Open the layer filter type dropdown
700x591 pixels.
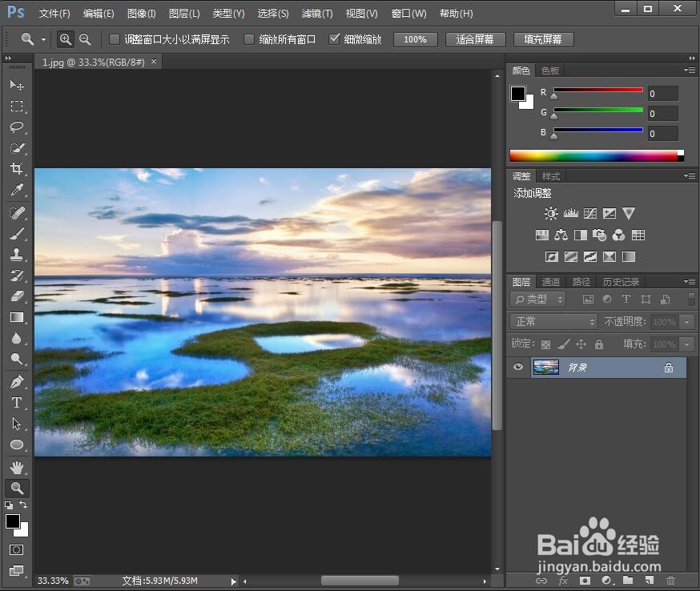[x=538, y=299]
